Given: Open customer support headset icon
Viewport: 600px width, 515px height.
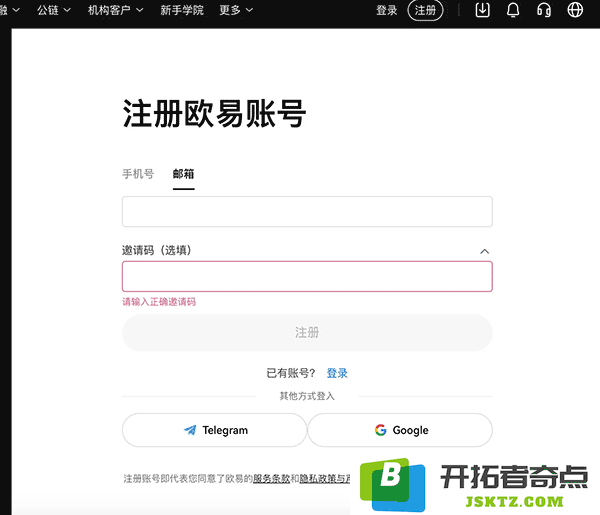Looking at the screenshot, I should coord(544,10).
